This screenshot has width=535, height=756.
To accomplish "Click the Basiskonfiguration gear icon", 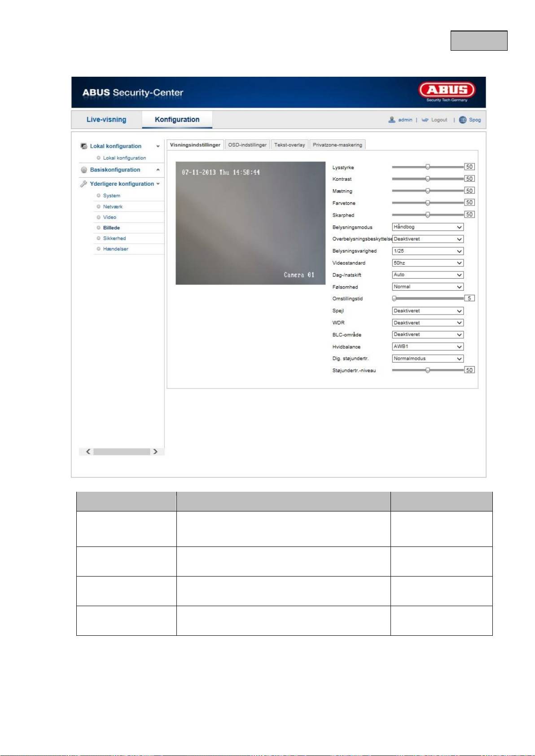I will 83,170.
